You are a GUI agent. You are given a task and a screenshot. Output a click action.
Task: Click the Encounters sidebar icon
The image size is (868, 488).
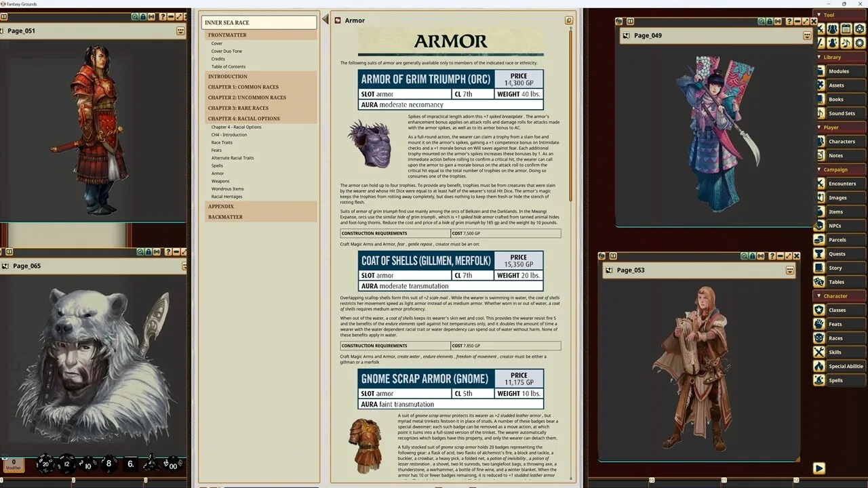(x=819, y=184)
